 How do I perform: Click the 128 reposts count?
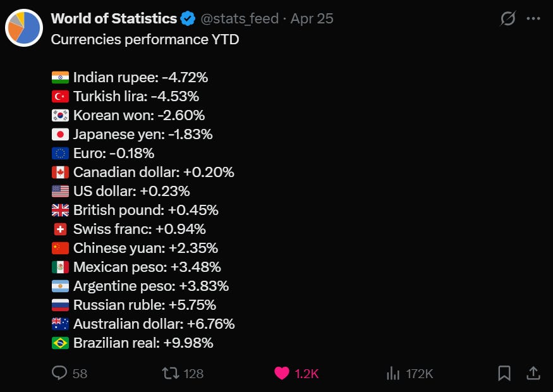[193, 374]
